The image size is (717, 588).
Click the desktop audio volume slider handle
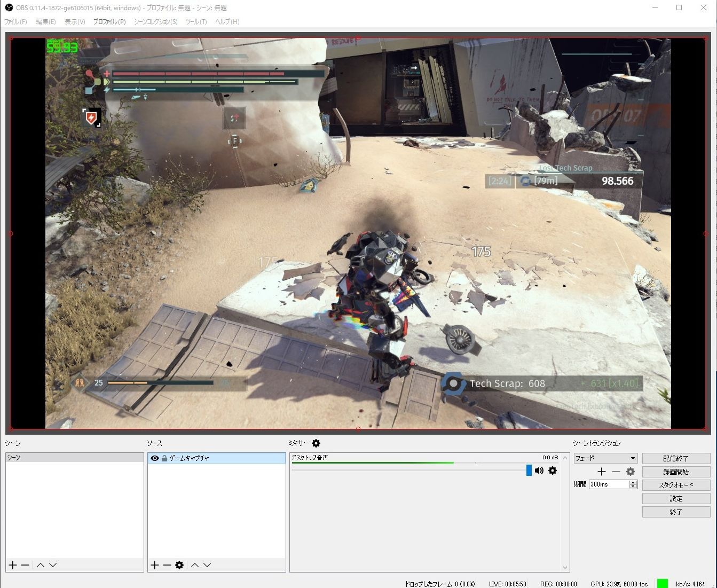[x=529, y=470]
